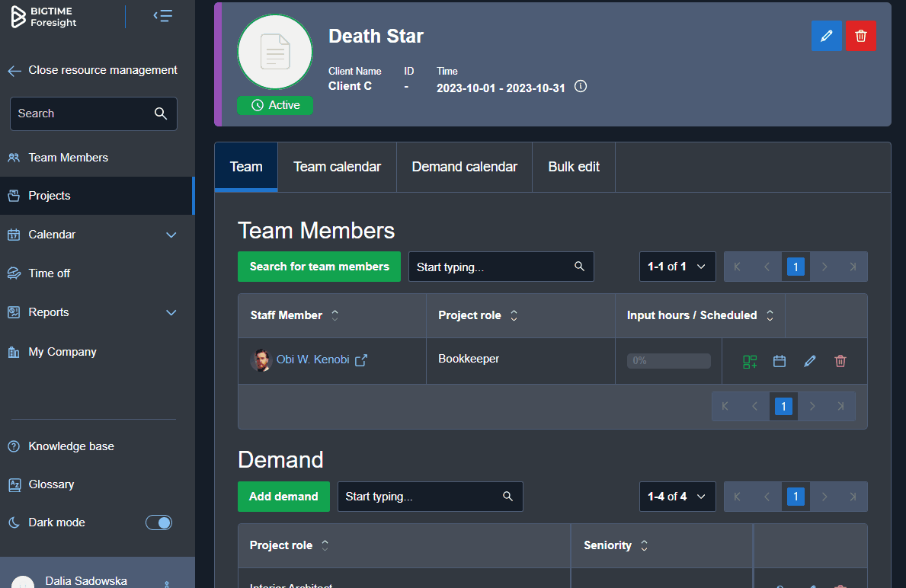Edit Obi W. Kenobi's assignment with the pencil

point(809,361)
